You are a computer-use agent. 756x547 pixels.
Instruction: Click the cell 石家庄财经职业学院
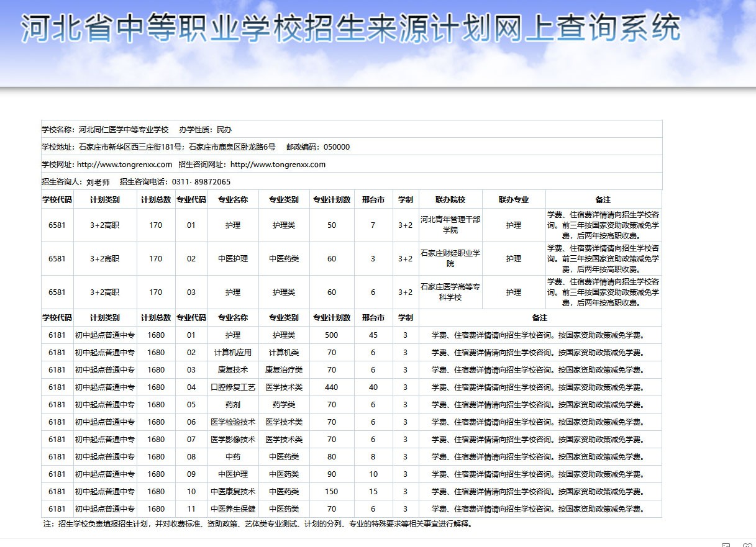[450, 258]
